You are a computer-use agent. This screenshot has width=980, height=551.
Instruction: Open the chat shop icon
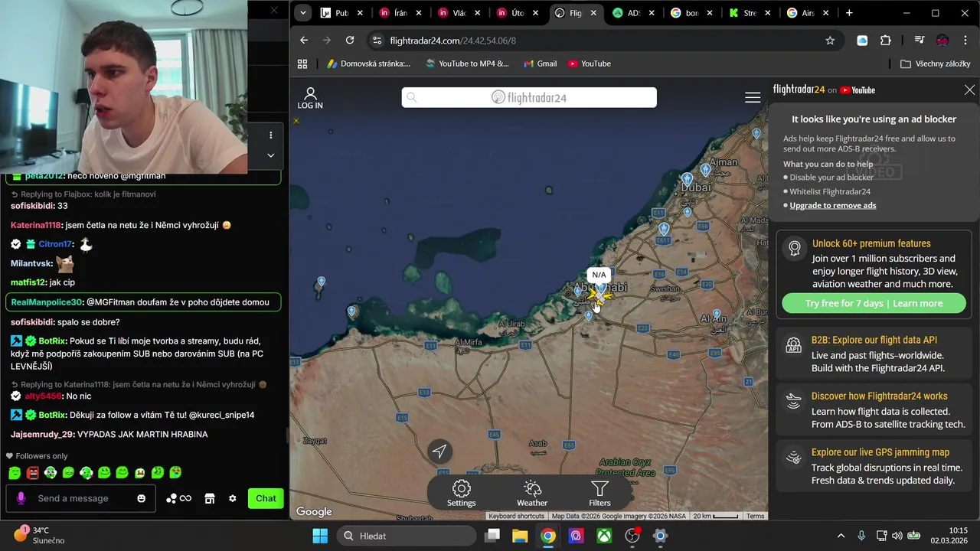click(209, 498)
